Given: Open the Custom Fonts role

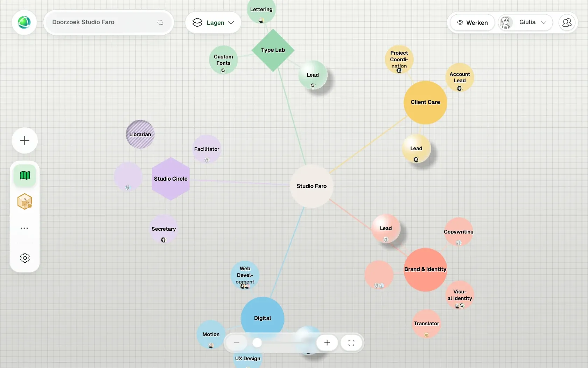Looking at the screenshot, I should (x=223, y=60).
